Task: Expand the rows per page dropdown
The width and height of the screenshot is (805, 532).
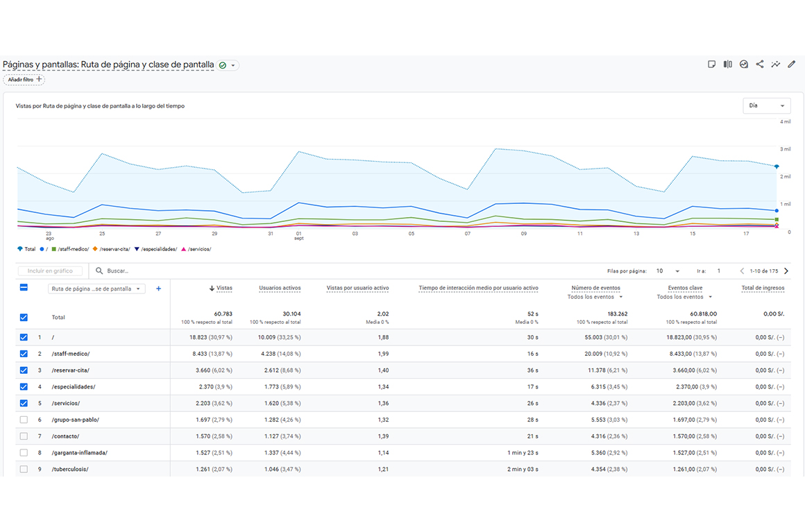Action: (x=667, y=271)
